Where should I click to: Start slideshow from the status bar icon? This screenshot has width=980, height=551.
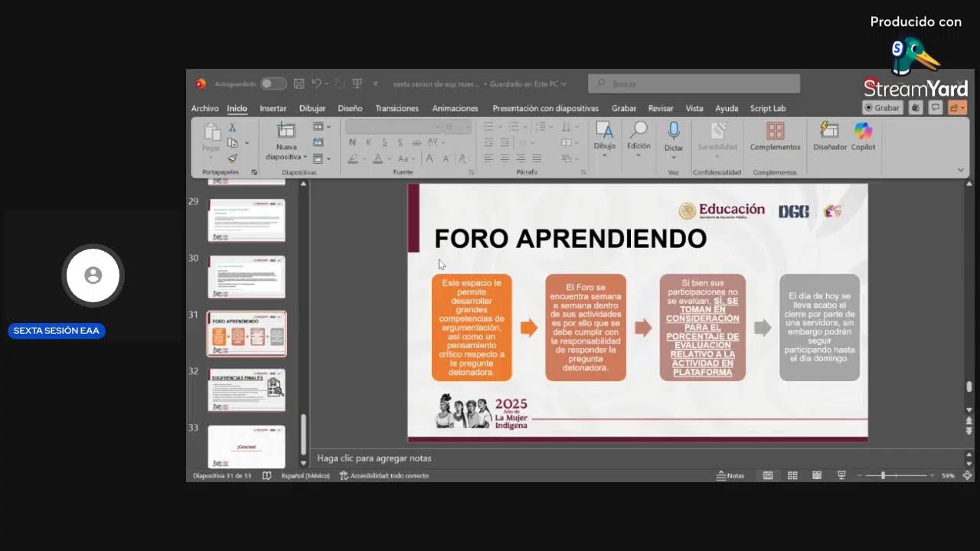coord(841,475)
